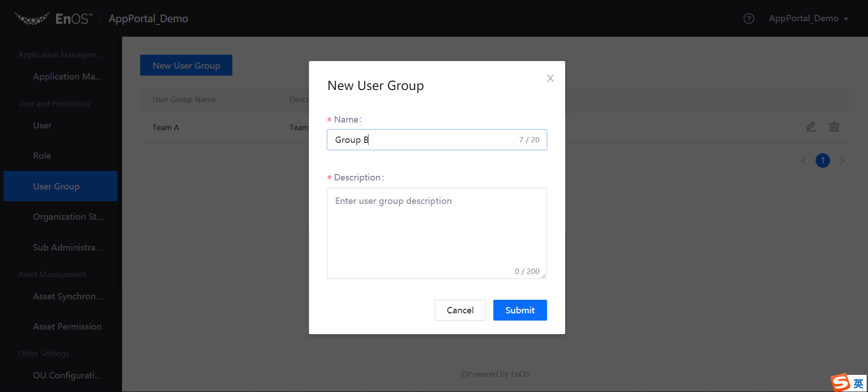
Task: Select page 1 in pagination
Action: 822,161
